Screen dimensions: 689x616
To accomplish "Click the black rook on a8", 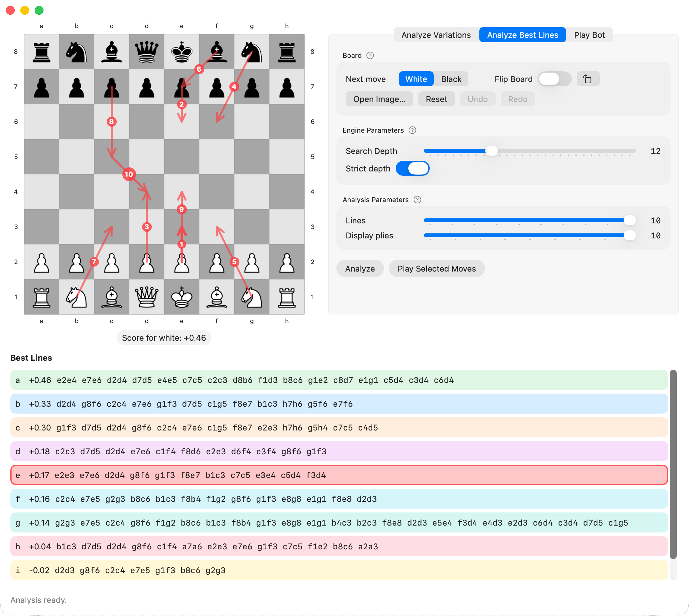I will (x=42, y=52).
